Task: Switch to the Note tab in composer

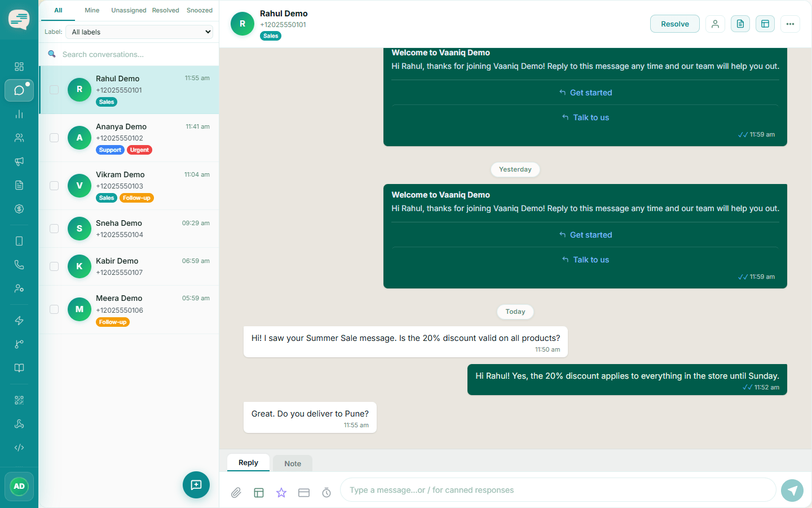Action: pyautogui.click(x=293, y=463)
